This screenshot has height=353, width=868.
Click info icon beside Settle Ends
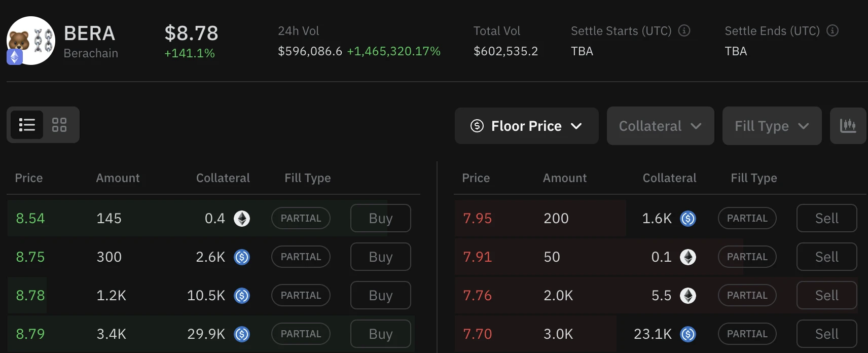tap(832, 31)
